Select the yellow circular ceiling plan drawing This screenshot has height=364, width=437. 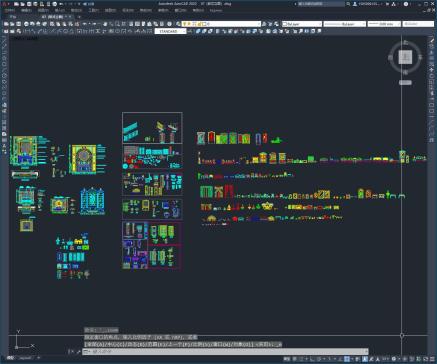[84, 159]
